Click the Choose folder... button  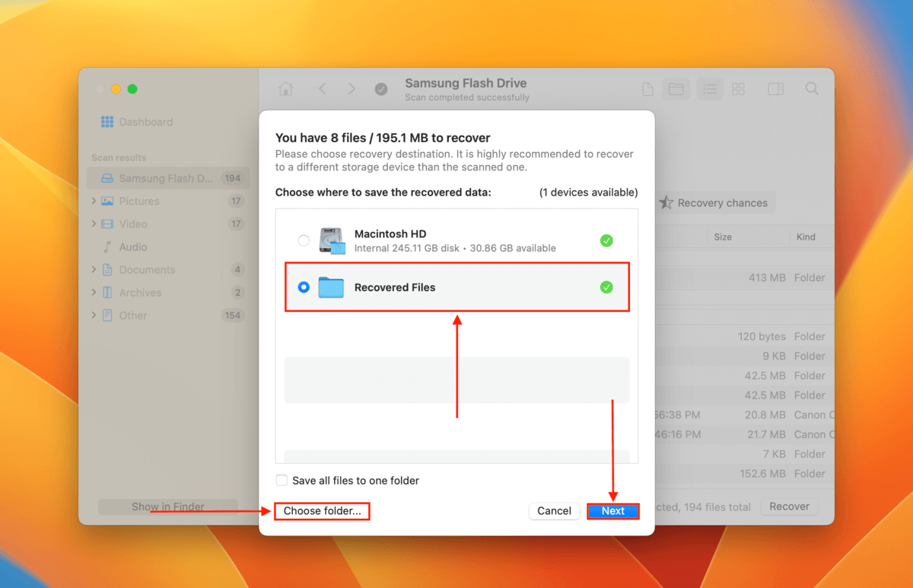[x=323, y=511]
